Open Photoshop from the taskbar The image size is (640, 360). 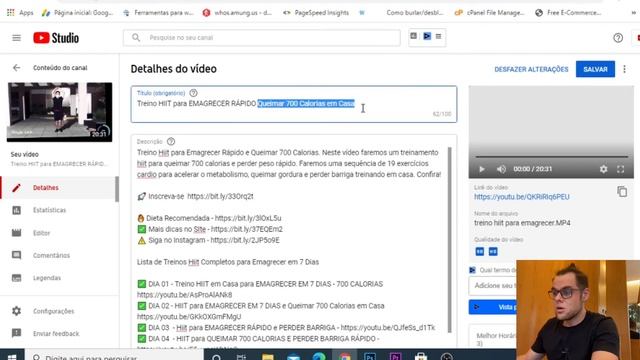[370, 357]
